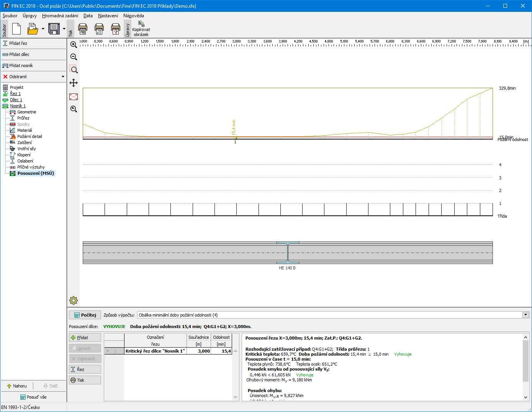The image size is (532, 412).
Task: Save file with floppy disk icon
Action: coord(54,29)
